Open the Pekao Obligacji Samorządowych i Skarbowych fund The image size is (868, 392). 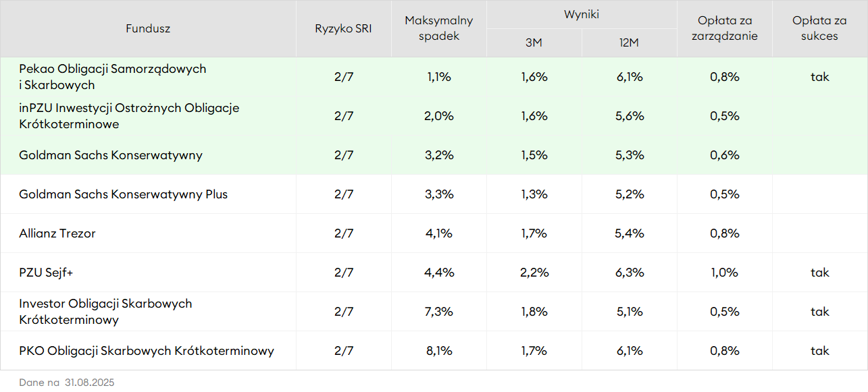[x=112, y=77]
